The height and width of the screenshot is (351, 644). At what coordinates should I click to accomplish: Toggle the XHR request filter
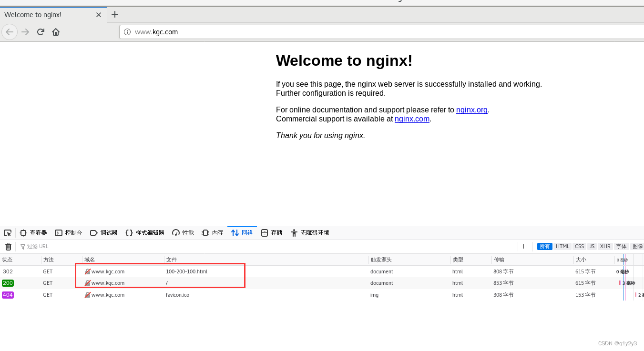[605, 246]
